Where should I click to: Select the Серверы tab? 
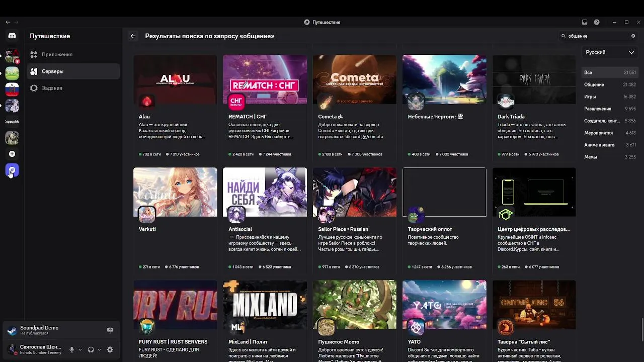tap(73, 71)
